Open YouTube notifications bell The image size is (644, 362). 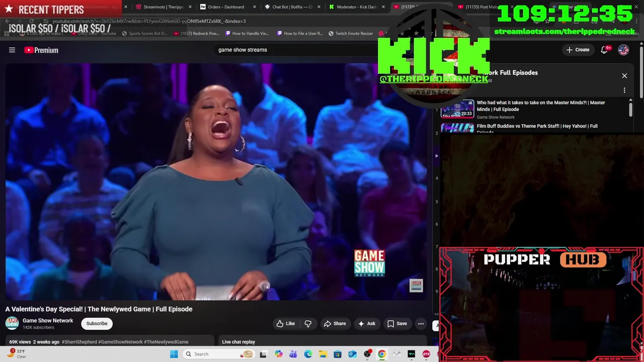pos(605,50)
